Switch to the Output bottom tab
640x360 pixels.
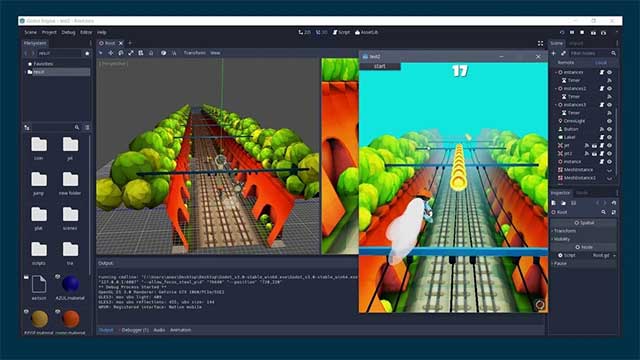click(106, 330)
